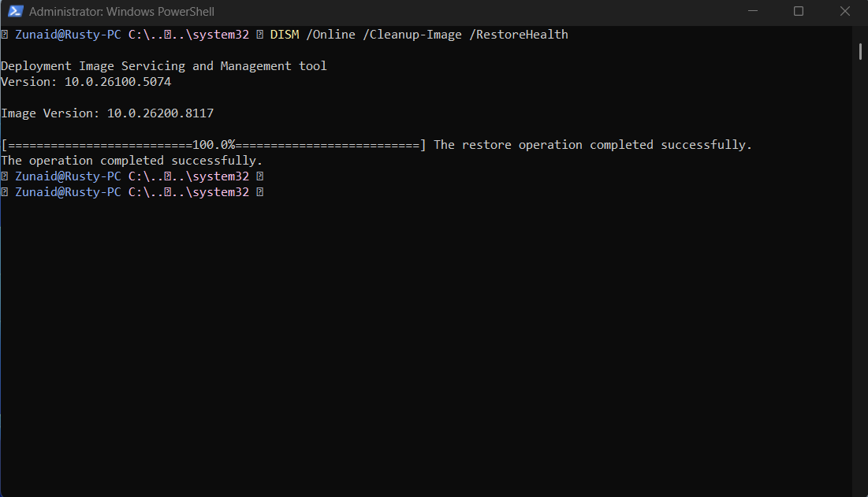The image size is (868, 497).
Task: Open the PowerShell icon system menu
Action: coord(16,11)
